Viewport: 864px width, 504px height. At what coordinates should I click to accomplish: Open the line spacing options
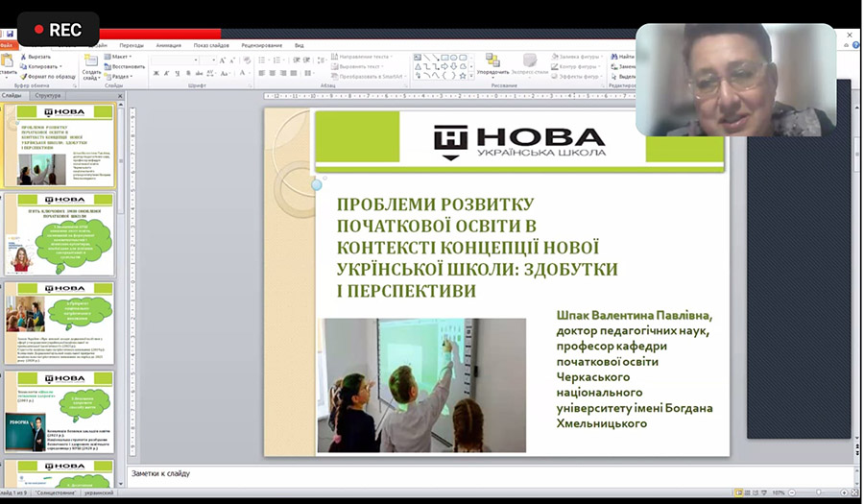324,60
